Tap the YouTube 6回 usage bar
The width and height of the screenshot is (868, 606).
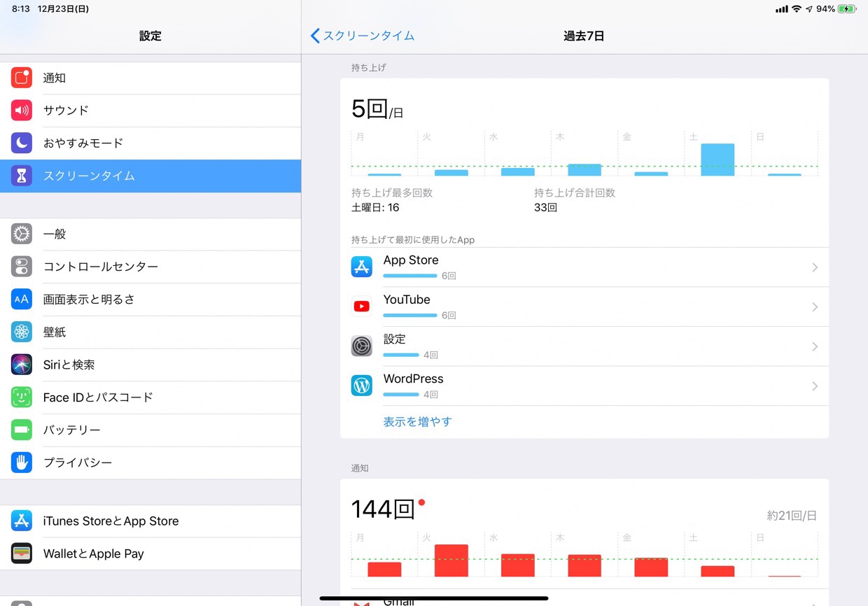point(410,316)
